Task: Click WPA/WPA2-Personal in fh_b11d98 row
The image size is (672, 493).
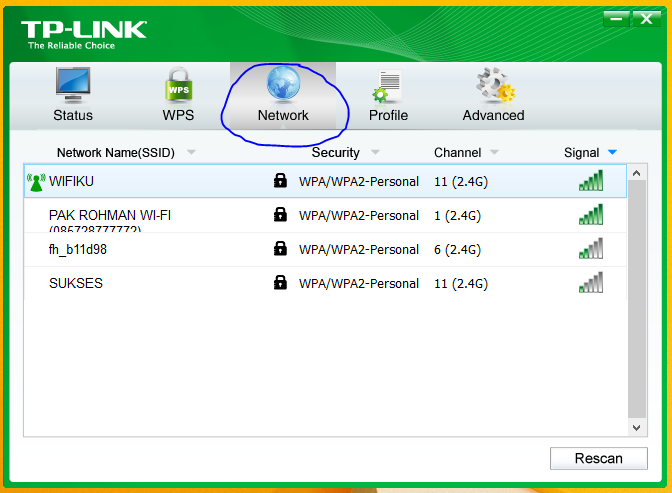Action: [359, 250]
